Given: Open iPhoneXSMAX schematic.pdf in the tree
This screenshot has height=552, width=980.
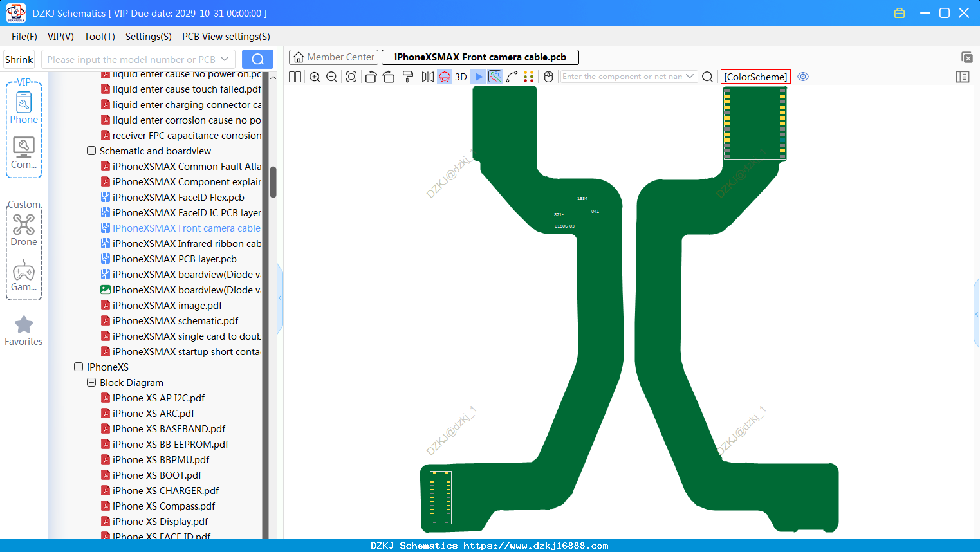Looking at the screenshot, I should pyautogui.click(x=175, y=320).
